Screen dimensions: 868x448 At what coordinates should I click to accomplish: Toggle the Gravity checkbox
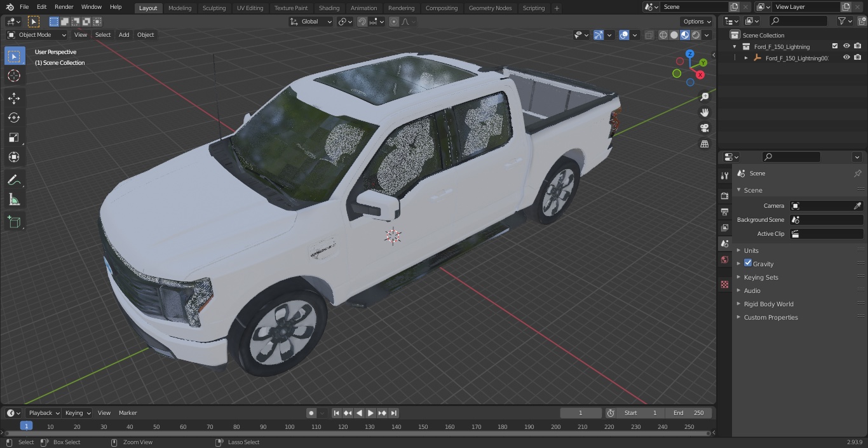(748, 263)
